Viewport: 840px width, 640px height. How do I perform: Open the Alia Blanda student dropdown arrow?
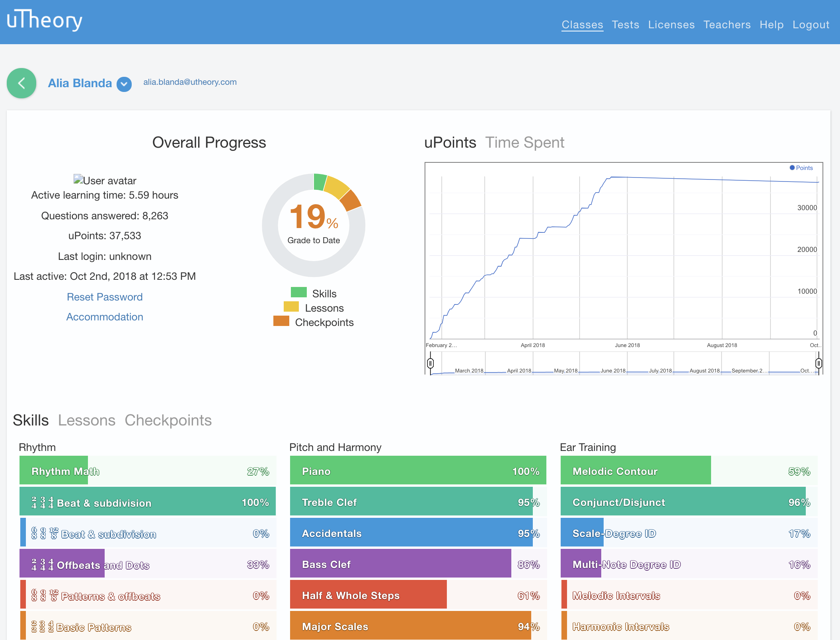coord(124,84)
